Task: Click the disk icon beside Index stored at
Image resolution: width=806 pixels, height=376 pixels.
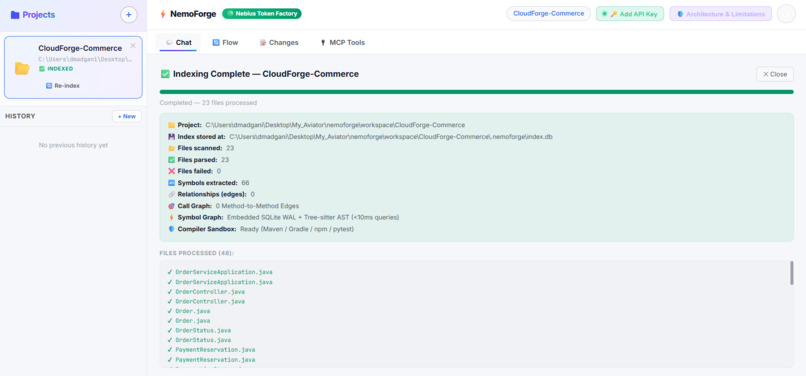Action: 172,137
